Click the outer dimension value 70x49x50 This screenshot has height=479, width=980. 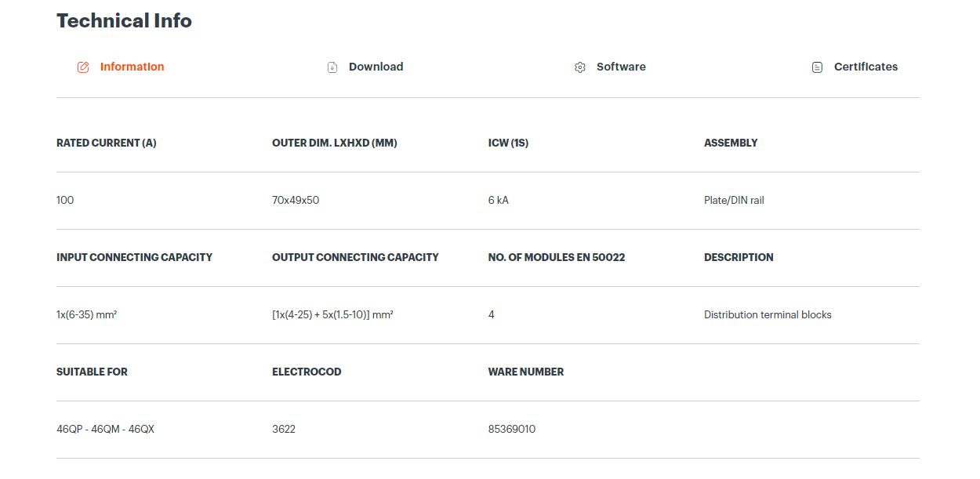coord(296,200)
